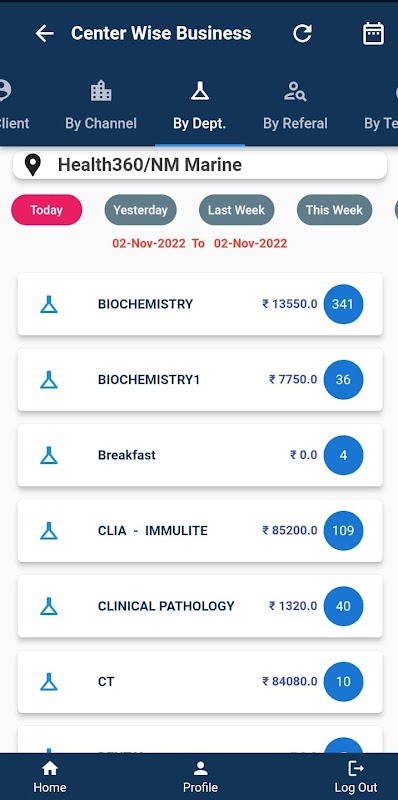Switch to the By Referal tab
The height and width of the screenshot is (800, 398).
tap(295, 106)
